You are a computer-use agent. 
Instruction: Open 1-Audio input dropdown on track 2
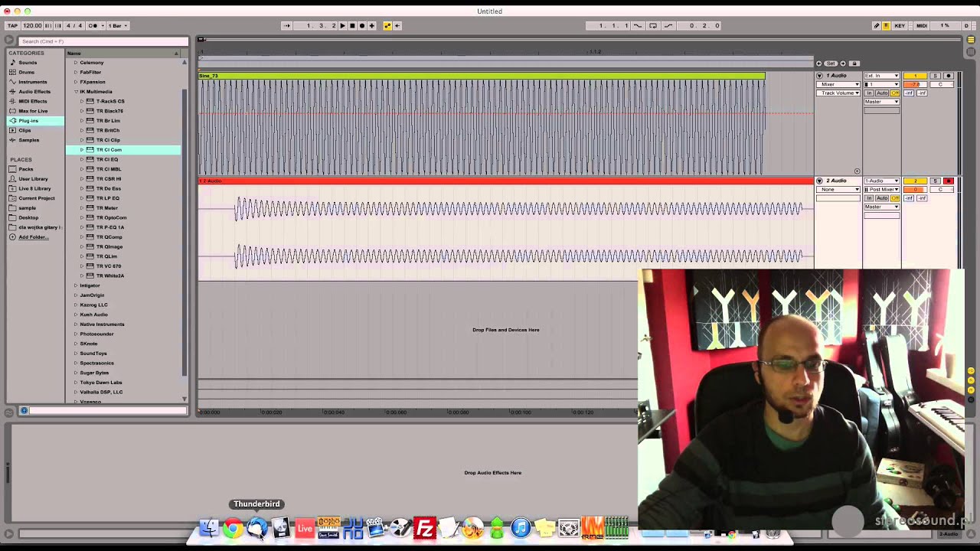coord(881,181)
